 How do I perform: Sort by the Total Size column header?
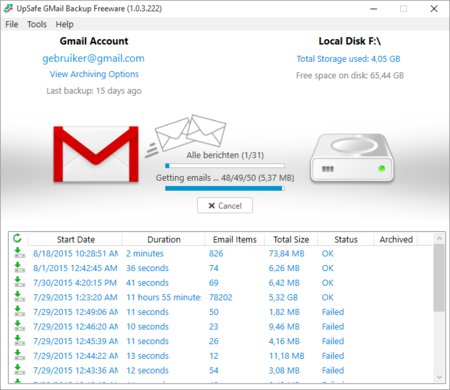click(291, 239)
